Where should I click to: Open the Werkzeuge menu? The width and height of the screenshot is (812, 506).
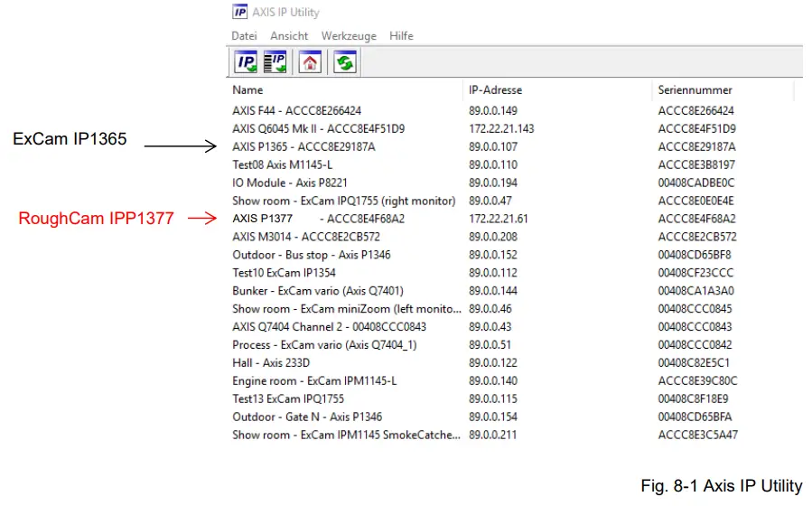(x=349, y=36)
